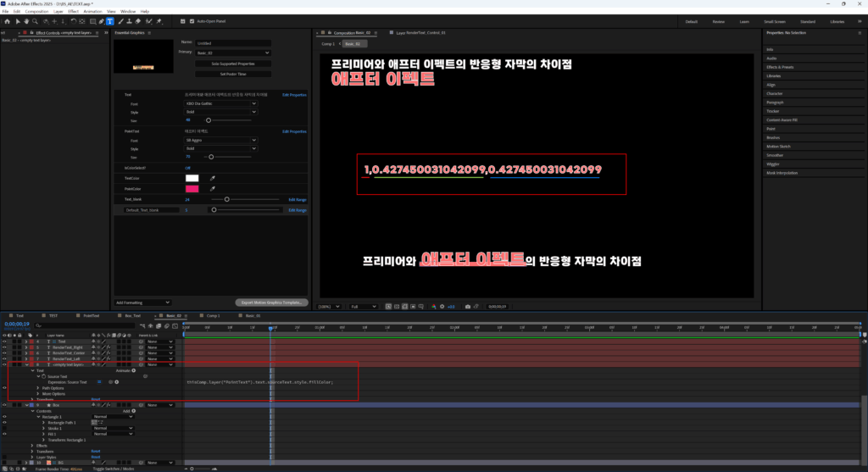The image size is (868, 472).
Task: Open the TextColor white color swatch
Action: (192, 178)
